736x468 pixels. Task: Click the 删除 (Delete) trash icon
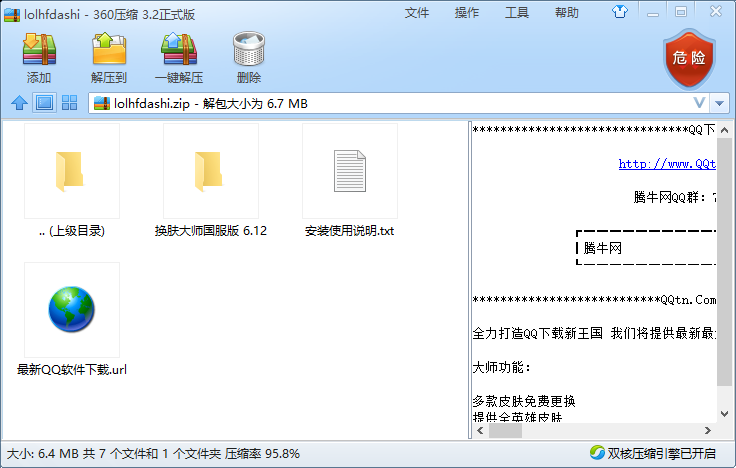[249, 49]
